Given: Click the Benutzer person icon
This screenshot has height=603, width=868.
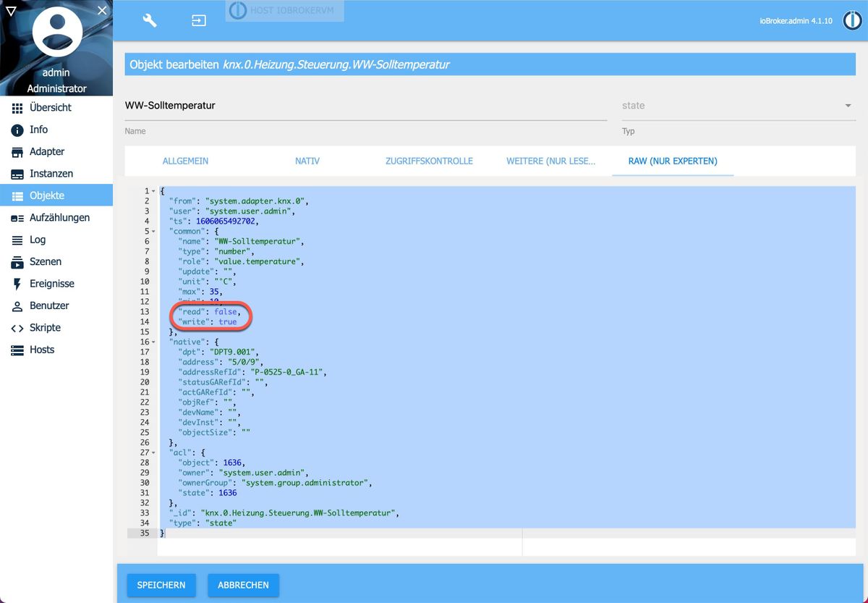Looking at the screenshot, I should 17,306.
